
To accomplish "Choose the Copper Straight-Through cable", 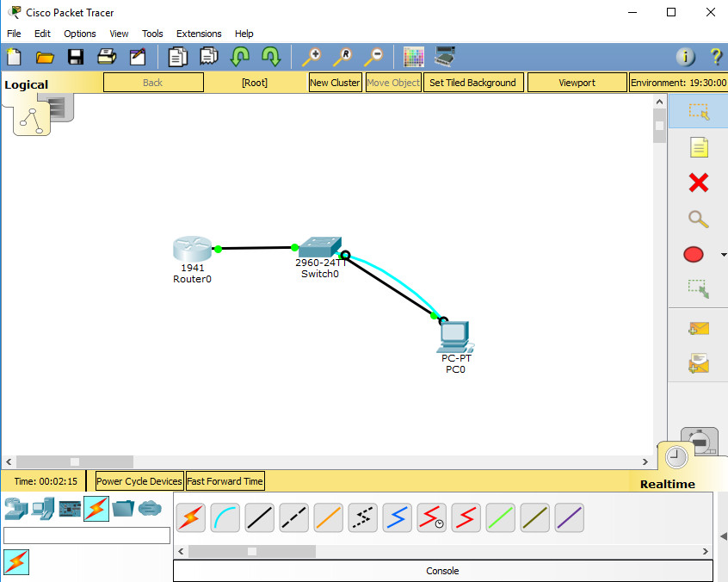I will coord(260,517).
